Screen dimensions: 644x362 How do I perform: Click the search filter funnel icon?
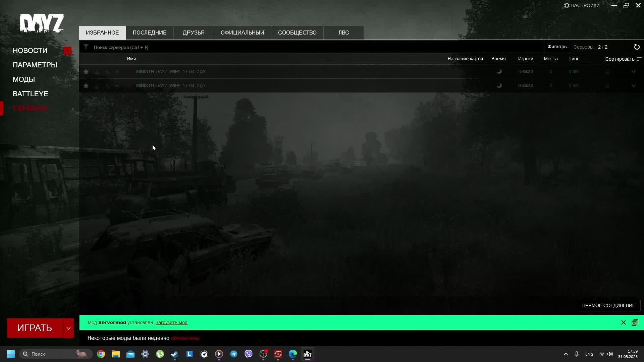pos(86,47)
